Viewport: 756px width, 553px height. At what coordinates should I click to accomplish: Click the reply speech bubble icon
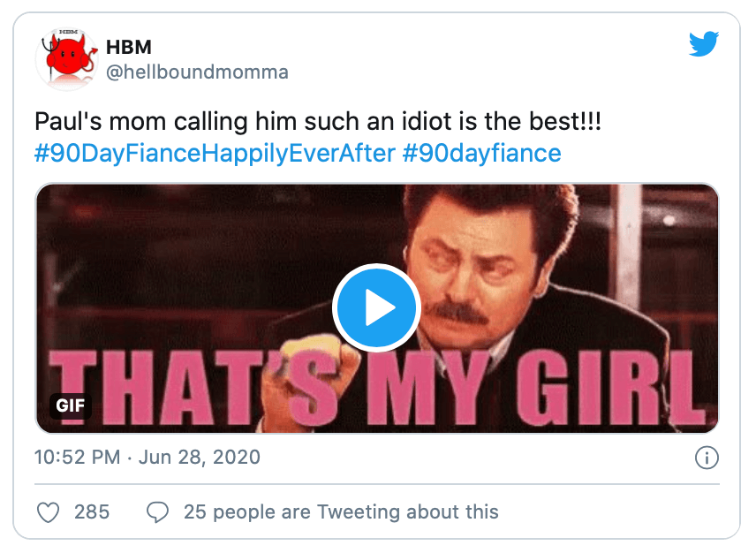[157, 511]
